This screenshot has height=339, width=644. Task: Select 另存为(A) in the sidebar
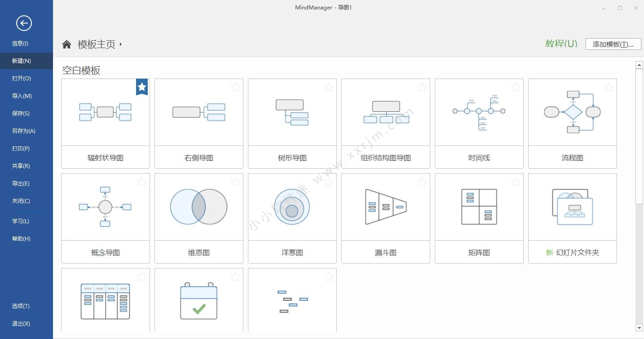pos(23,131)
